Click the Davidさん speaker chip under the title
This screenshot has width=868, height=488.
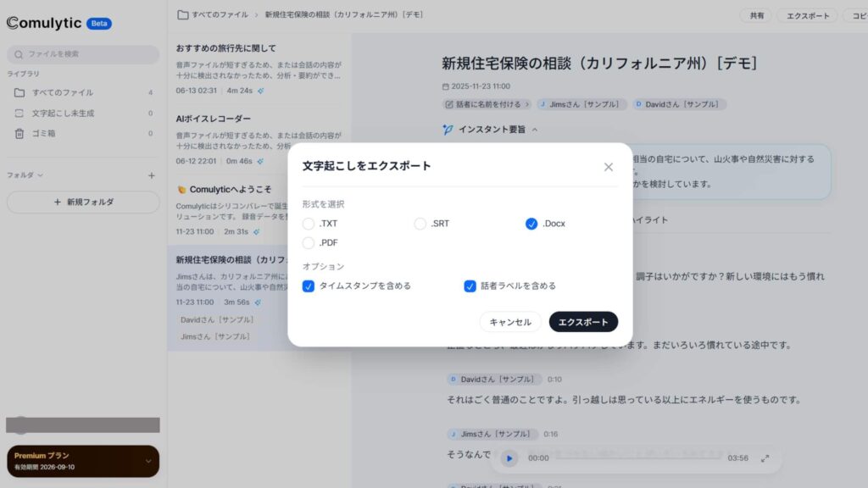coord(679,104)
